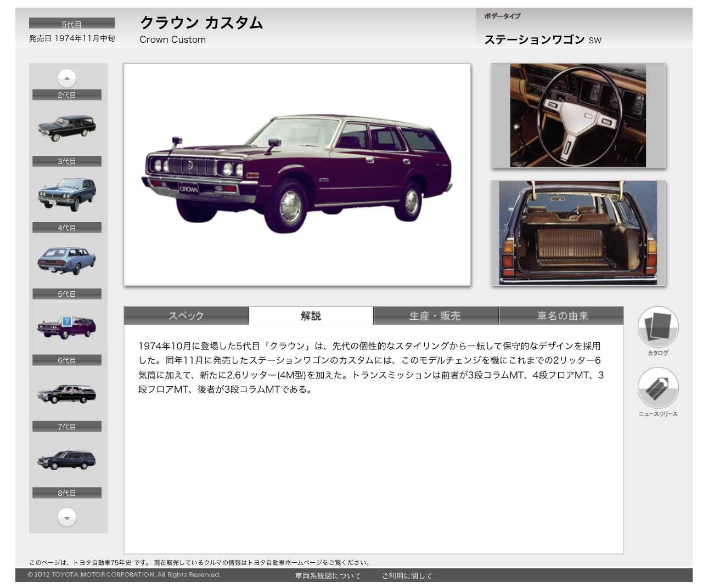Open the steering wheel interior photo

click(578, 116)
